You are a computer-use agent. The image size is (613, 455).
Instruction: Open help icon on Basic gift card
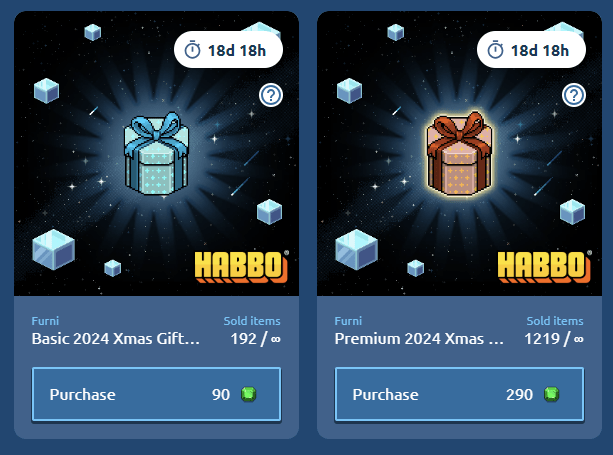pyautogui.click(x=271, y=95)
